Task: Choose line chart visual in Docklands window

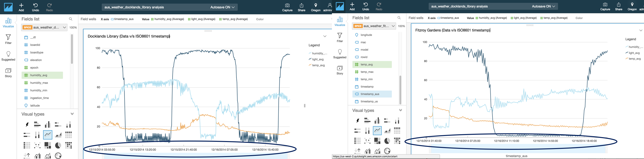Action: [x=48, y=135]
